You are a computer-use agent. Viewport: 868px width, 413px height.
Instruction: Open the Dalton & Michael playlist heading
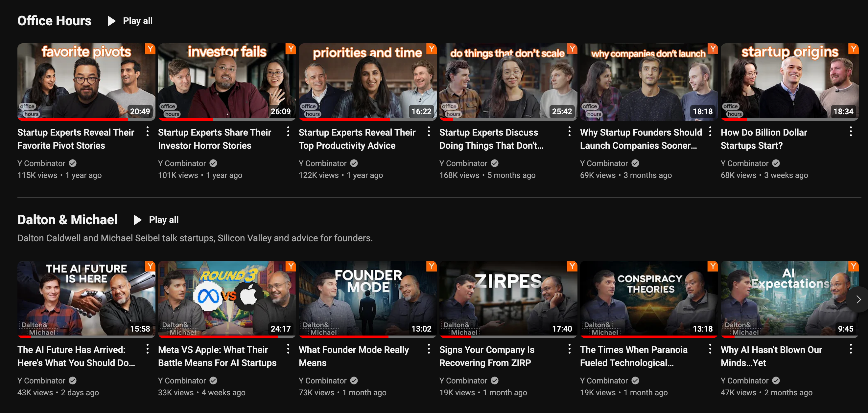67,220
